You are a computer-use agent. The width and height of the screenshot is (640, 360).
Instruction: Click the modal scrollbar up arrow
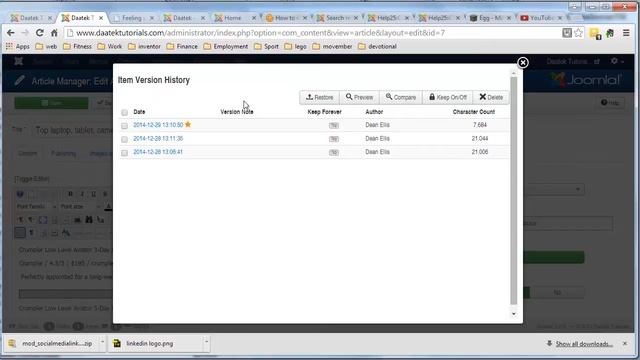coord(513,73)
